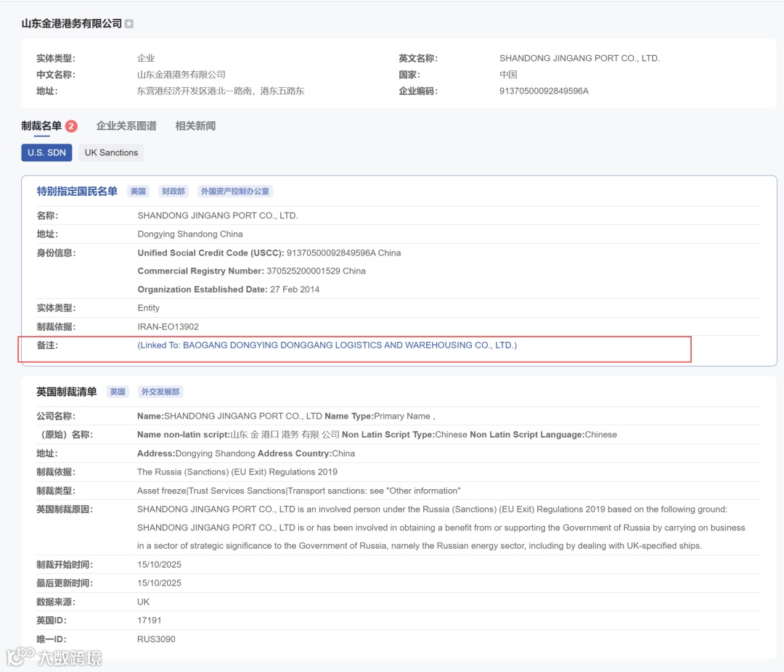Click the 财政部 tag
784x672 pixels.
click(173, 191)
